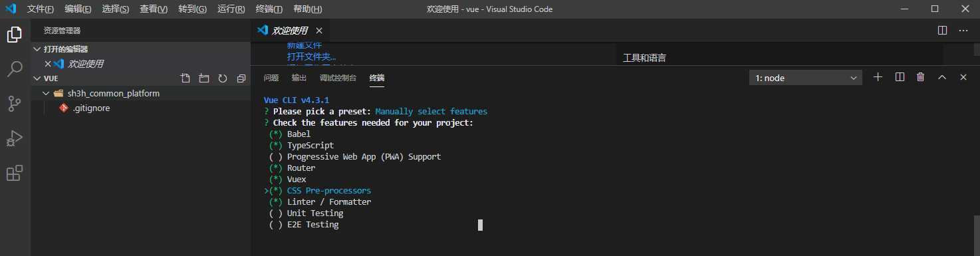Click the New File icon in explorer
Screen dimensions: 980x256
tap(185, 78)
